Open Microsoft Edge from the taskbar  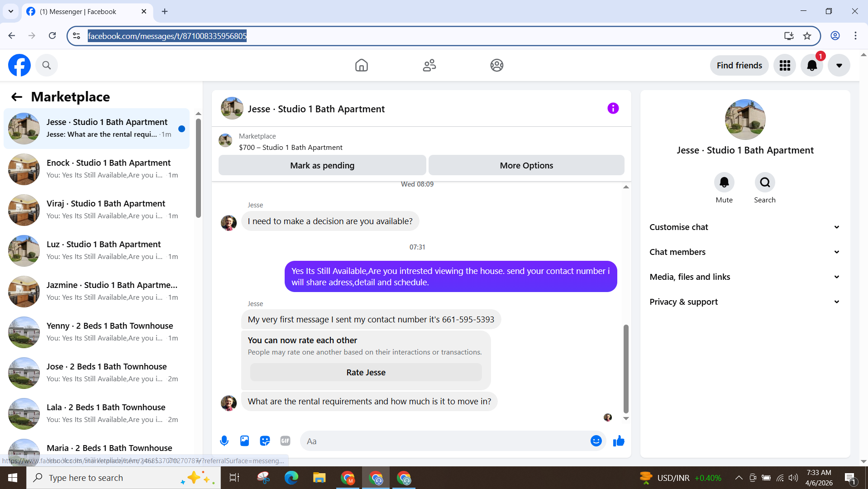point(291,478)
